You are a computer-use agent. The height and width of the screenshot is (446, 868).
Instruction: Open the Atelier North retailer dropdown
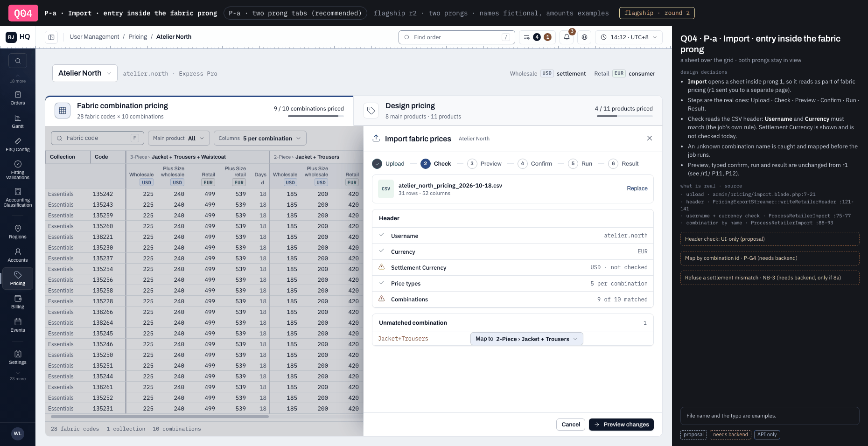click(x=85, y=73)
